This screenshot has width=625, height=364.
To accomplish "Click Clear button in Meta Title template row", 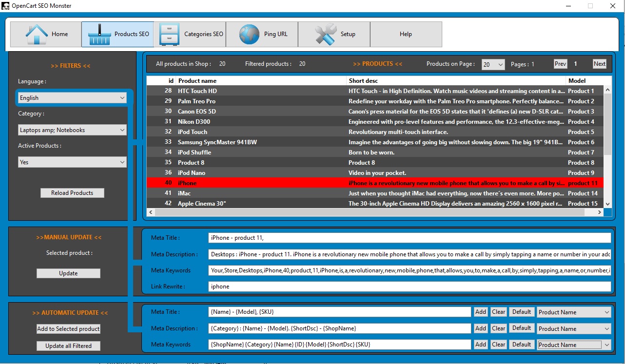I will [499, 312].
